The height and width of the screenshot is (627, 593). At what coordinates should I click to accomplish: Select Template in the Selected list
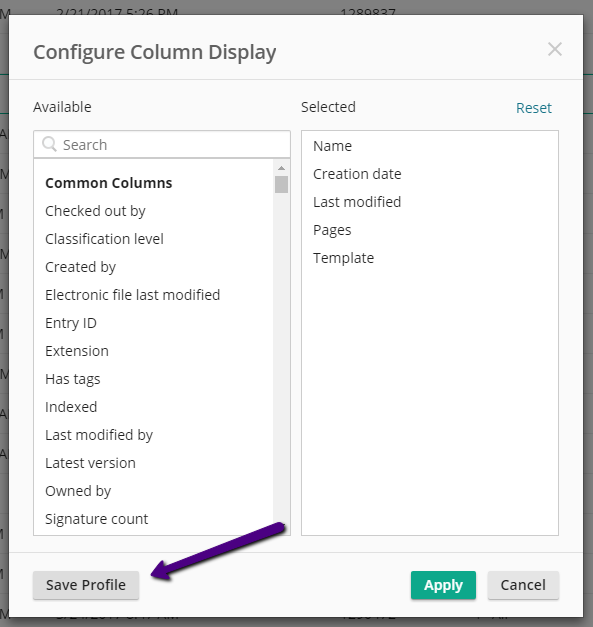coord(343,258)
